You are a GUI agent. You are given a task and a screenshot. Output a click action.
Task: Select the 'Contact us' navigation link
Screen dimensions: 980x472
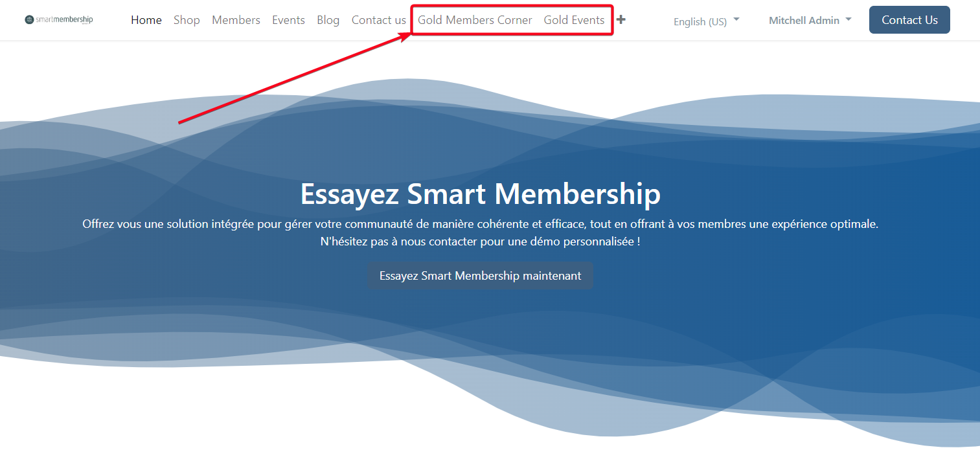378,20
